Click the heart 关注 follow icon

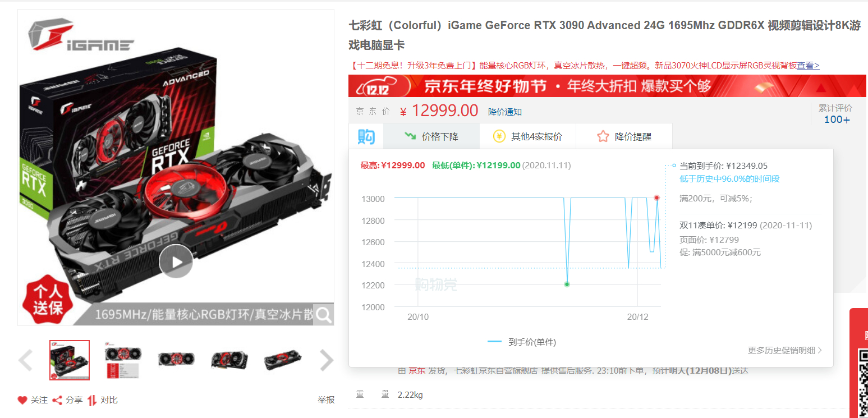22,400
